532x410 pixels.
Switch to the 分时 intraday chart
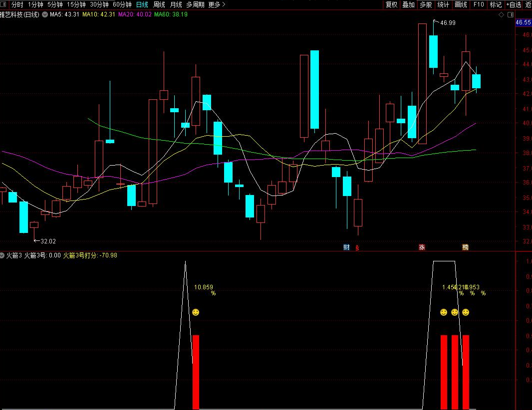pyautogui.click(x=17, y=4)
